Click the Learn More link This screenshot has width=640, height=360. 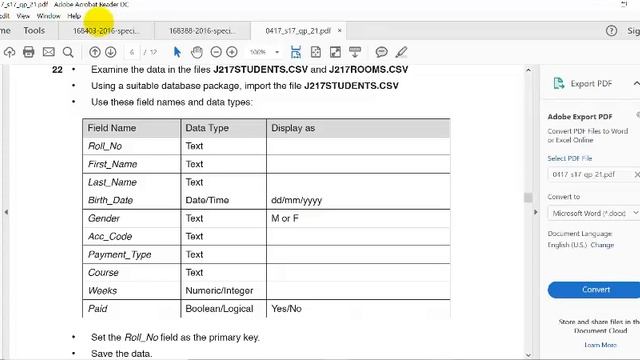pyautogui.click(x=600, y=345)
